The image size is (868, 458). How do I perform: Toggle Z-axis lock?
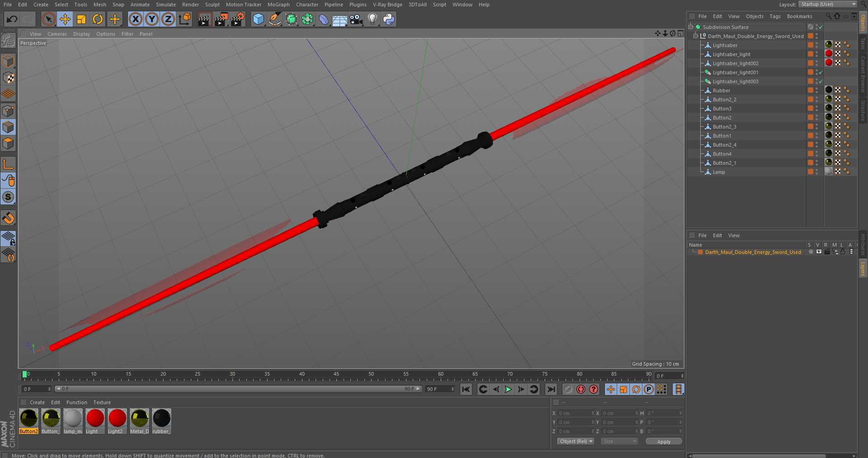click(x=168, y=19)
